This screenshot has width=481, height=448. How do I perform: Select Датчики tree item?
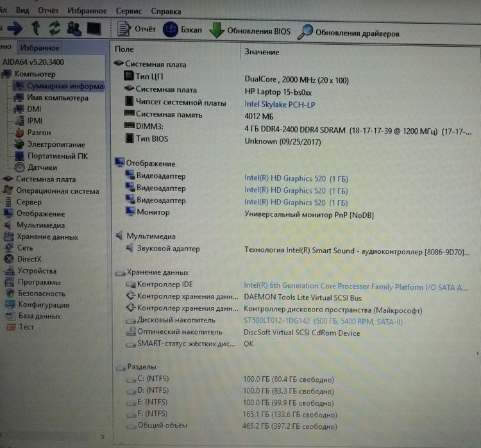[36, 167]
